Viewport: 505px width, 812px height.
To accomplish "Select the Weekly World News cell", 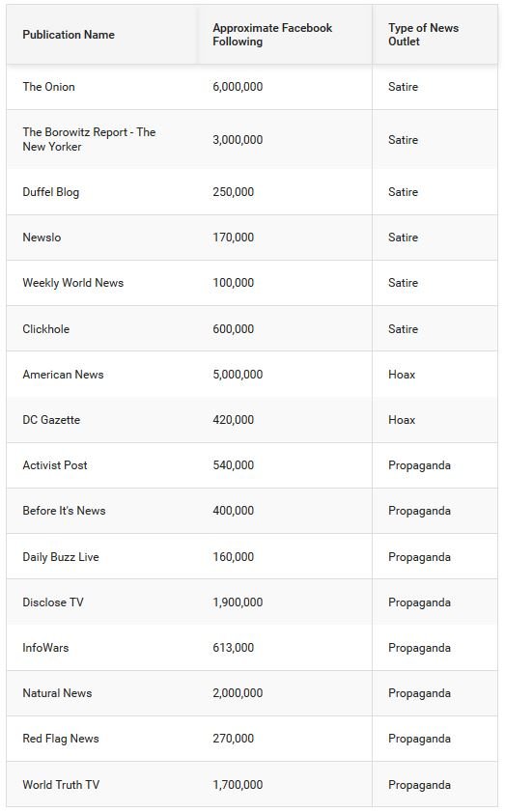I will click(73, 283).
